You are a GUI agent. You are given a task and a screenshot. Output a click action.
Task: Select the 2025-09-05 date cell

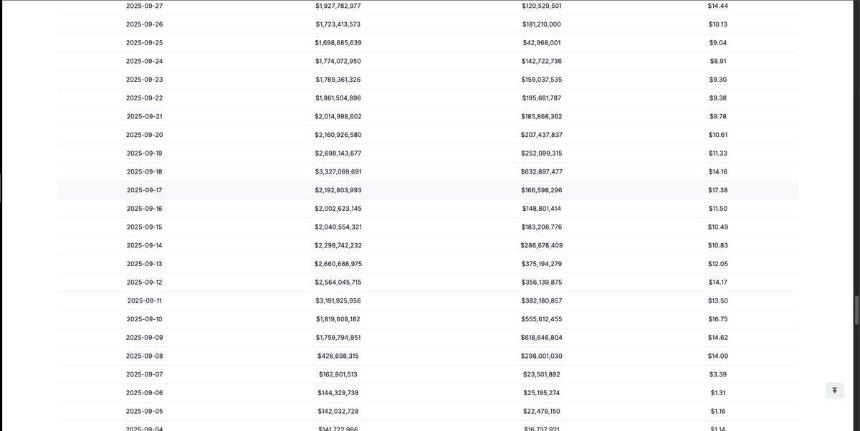pyautogui.click(x=144, y=412)
